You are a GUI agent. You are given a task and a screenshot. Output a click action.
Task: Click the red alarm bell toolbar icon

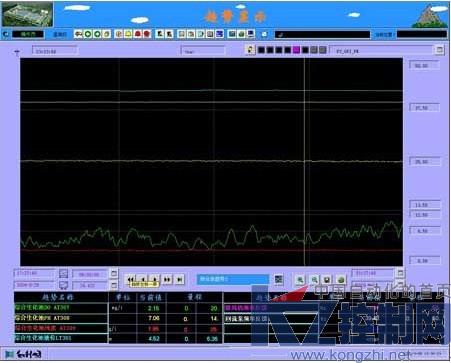coord(138,34)
